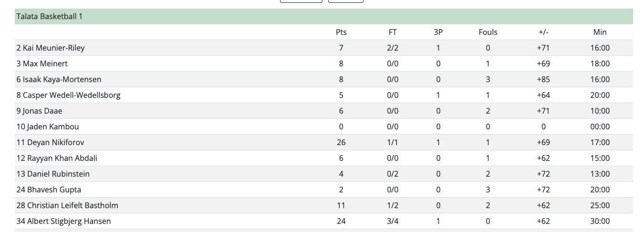This screenshot has height=232, width=644.
Task: Click player 13 Daniel Rubinstein
Action: pos(53,174)
